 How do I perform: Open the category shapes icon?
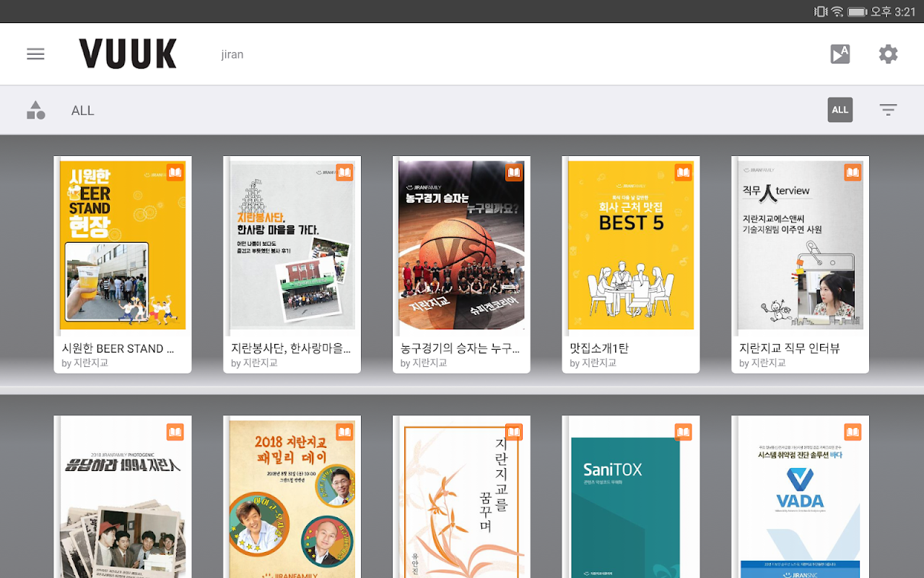(35, 110)
